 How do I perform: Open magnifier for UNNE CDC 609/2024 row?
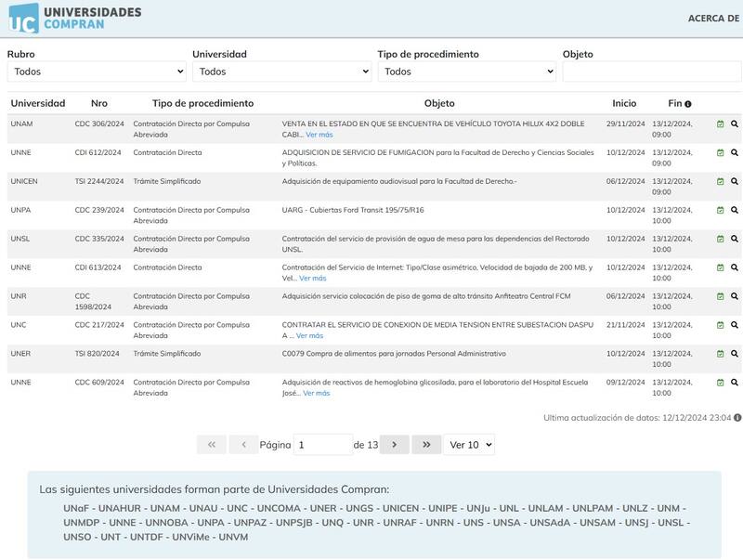pyautogui.click(x=734, y=383)
